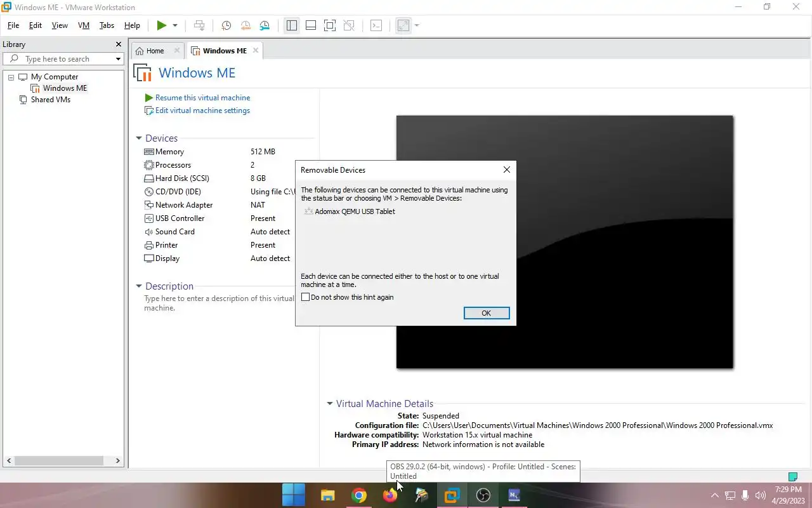Screen dimensions: 812x508
Task: Show hidden system tray icons
Action: 715,495
